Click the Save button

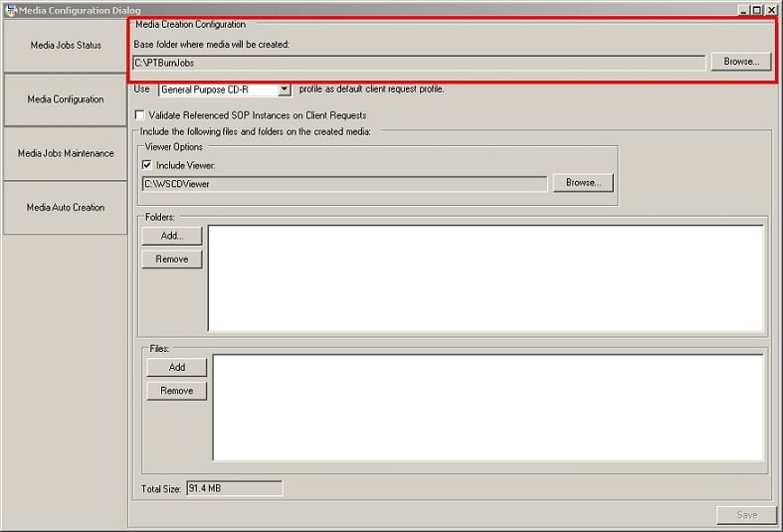(x=744, y=515)
